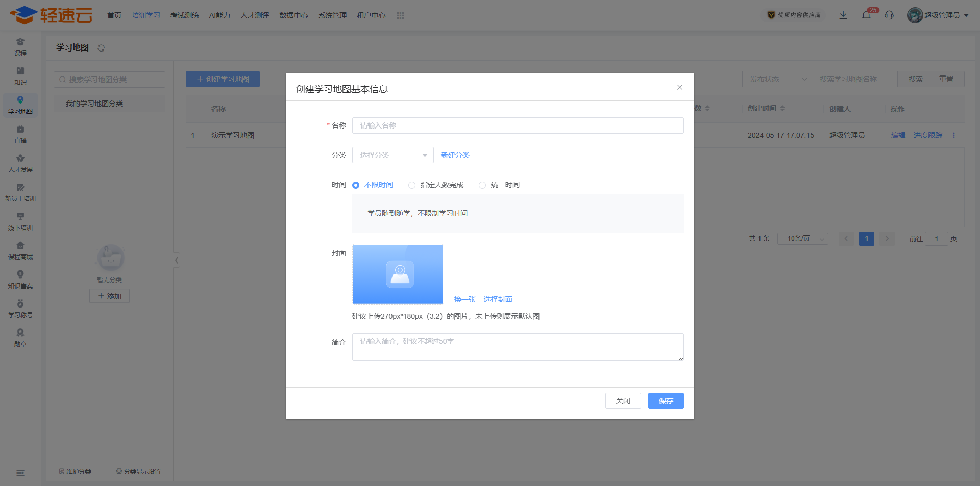Screen dimensions: 980x486
Task: Open 课程商城 in the sidebar
Action: pos(20,251)
